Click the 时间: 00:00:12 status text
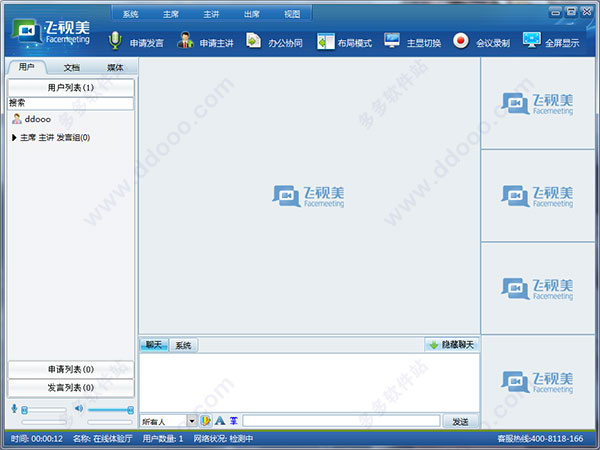This screenshot has height=450, width=600. (x=37, y=439)
